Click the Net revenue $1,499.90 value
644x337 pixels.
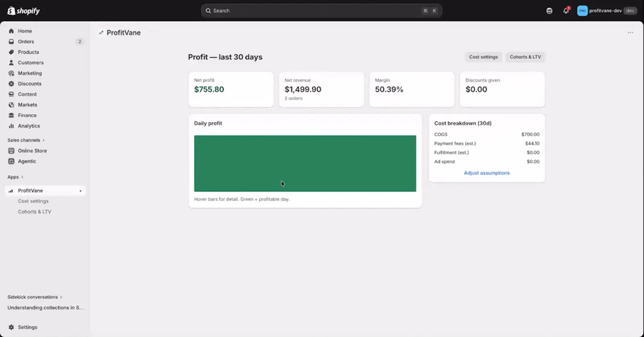point(303,89)
